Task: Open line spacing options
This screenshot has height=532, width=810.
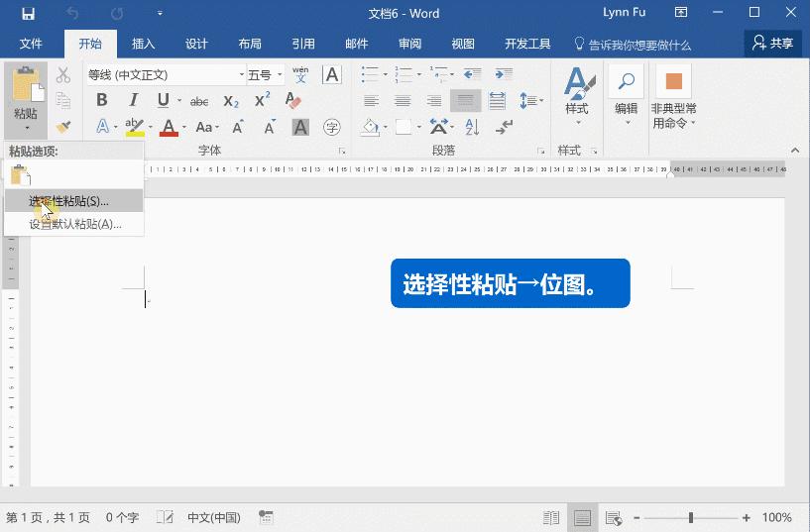Action: [528, 101]
